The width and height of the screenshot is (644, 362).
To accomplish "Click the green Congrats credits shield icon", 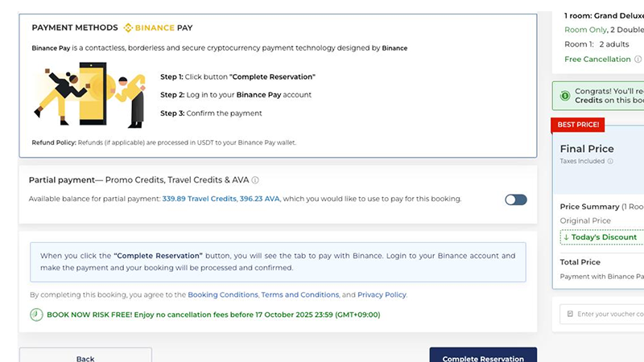I will [563, 96].
